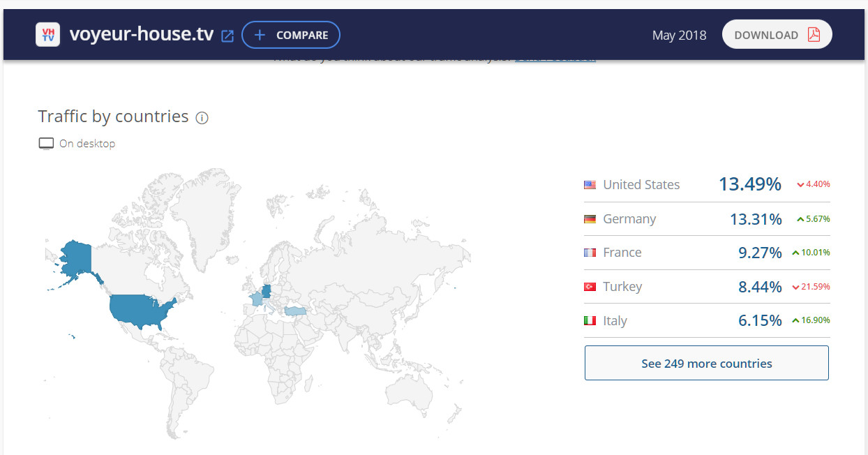
Task: Click the green 10.01% increase indicator
Action: click(x=811, y=253)
